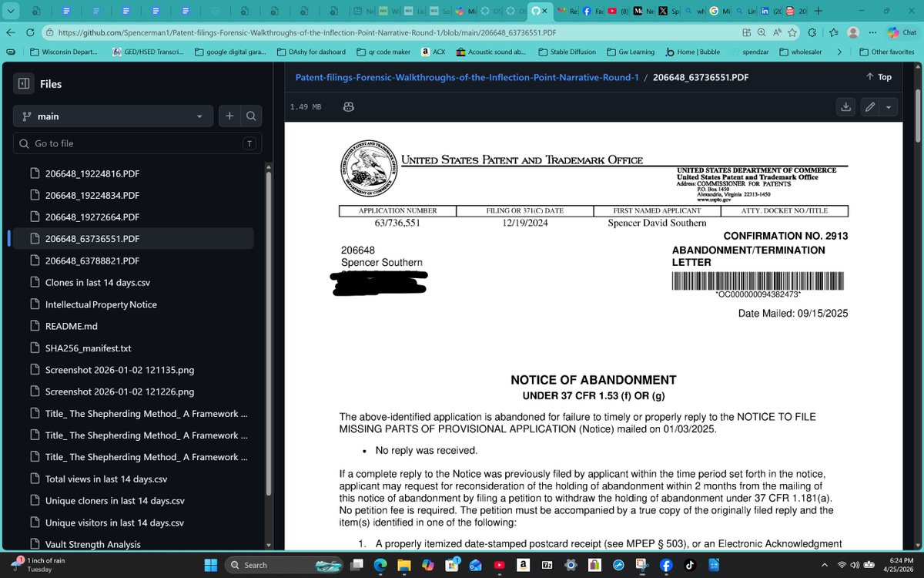
Task: Download the PDF file
Action: tap(845, 107)
